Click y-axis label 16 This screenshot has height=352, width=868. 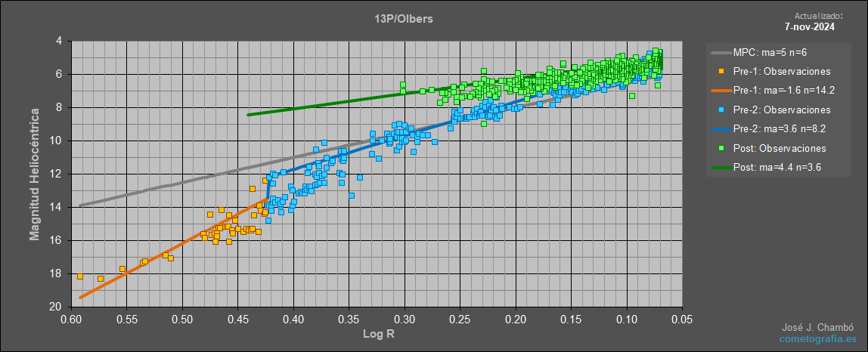coord(57,240)
